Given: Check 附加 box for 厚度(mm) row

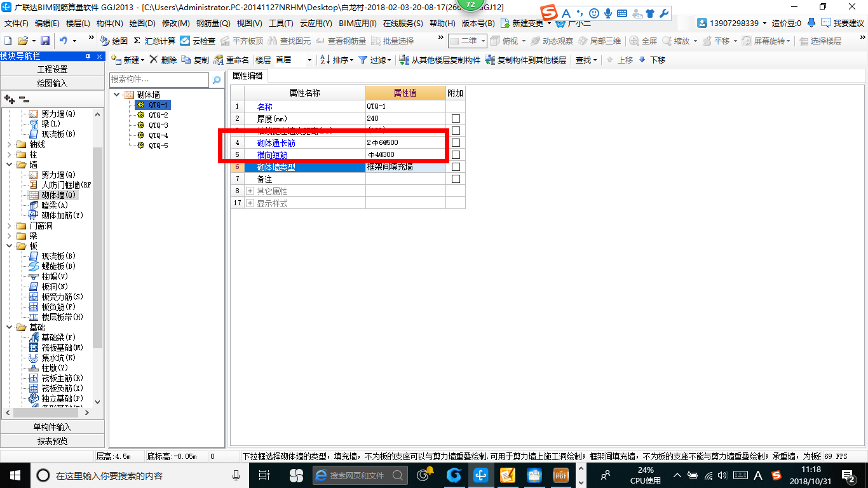Looking at the screenshot, I should [456, 118].
